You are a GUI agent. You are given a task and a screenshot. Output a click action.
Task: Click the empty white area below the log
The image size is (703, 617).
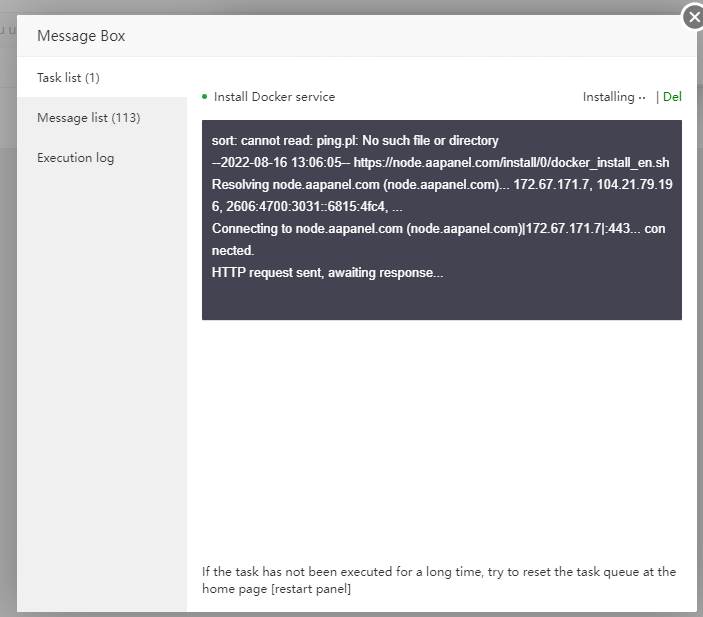[440, 440]
